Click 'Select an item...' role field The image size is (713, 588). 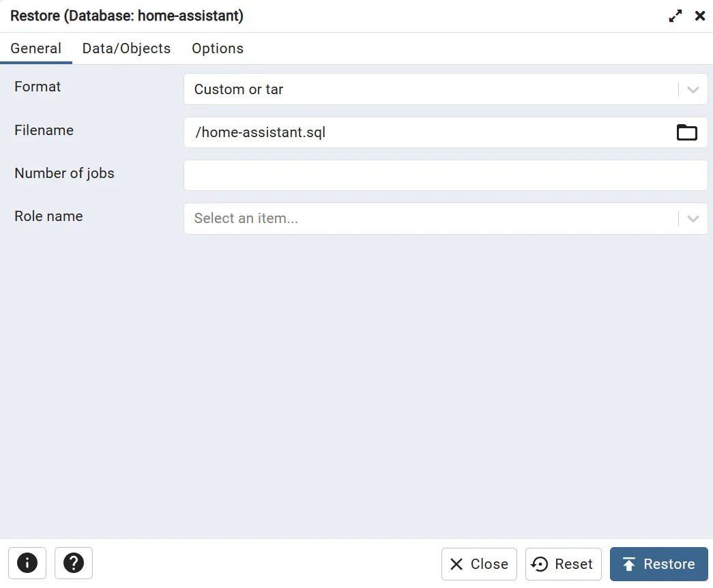point(430,219)
